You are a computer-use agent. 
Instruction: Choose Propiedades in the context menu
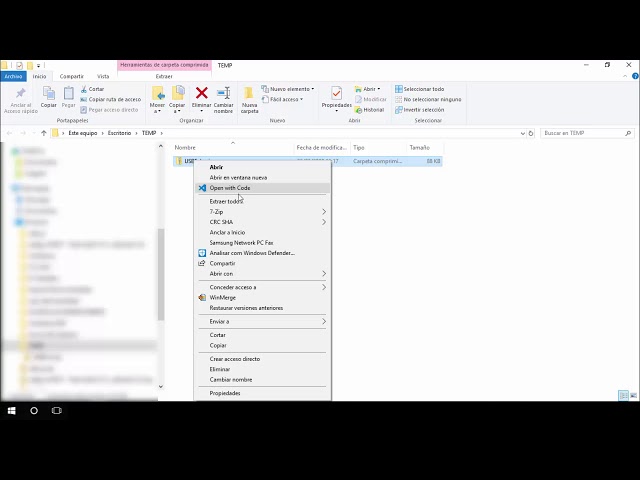(x=262, y=393)
